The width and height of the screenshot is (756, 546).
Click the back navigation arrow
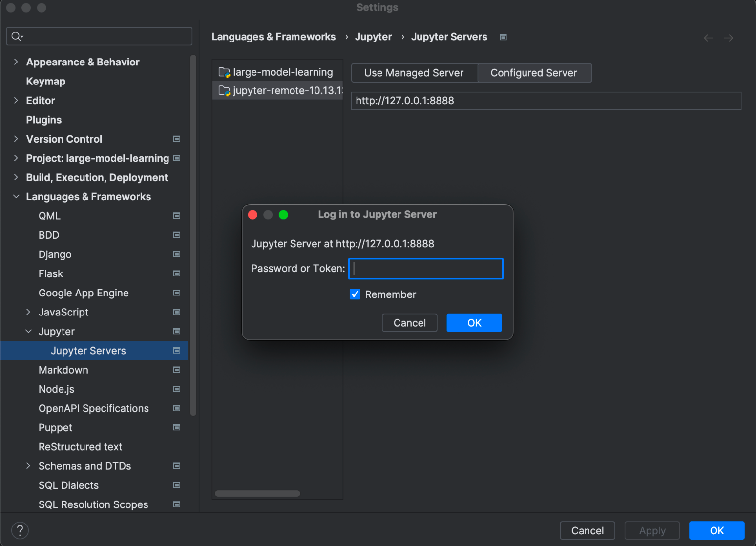click(x=708, y=38)
